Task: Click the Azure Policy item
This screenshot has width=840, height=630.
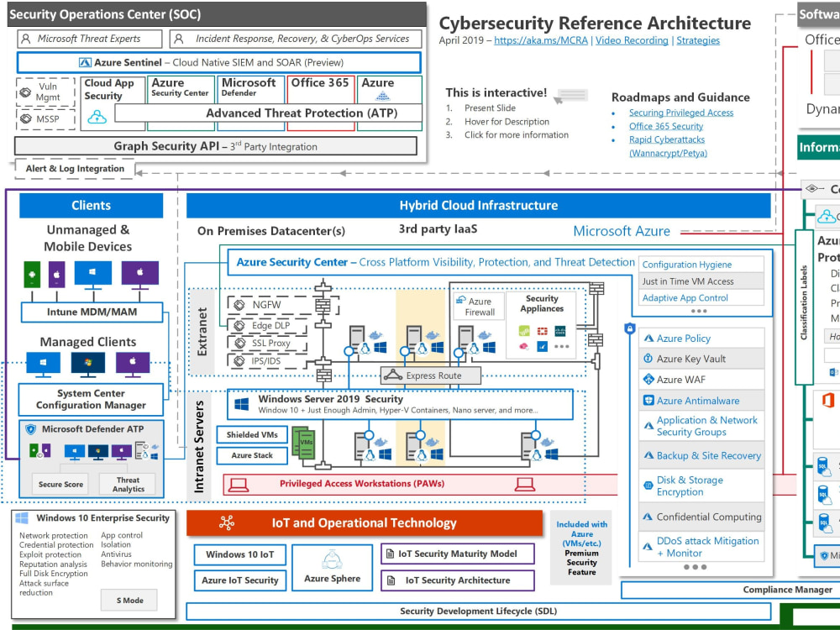Action: tap(701, 339)
